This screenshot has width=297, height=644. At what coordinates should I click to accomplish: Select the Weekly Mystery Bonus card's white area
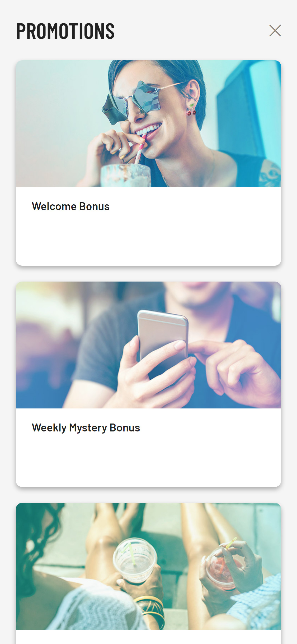point(148,448)
